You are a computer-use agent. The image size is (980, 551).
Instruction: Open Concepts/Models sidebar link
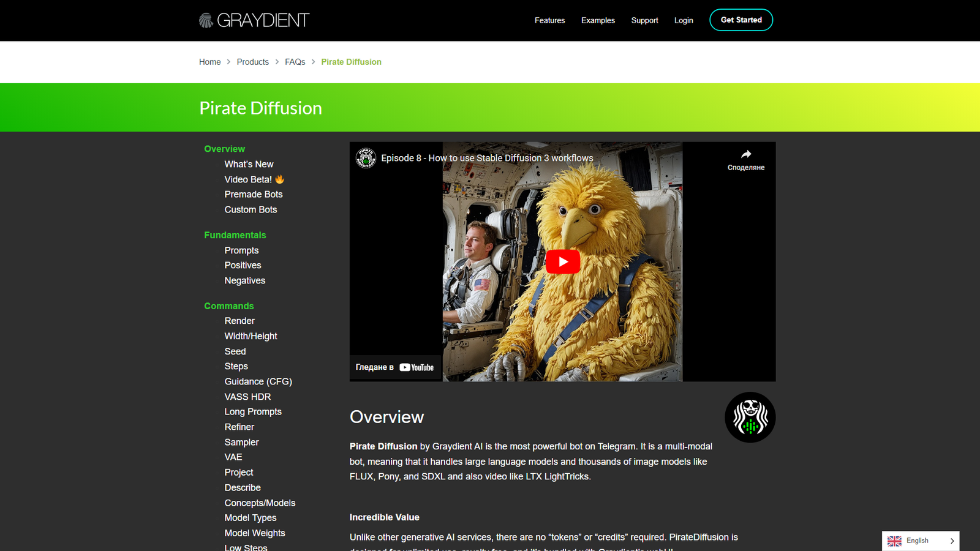pos(260,503)
